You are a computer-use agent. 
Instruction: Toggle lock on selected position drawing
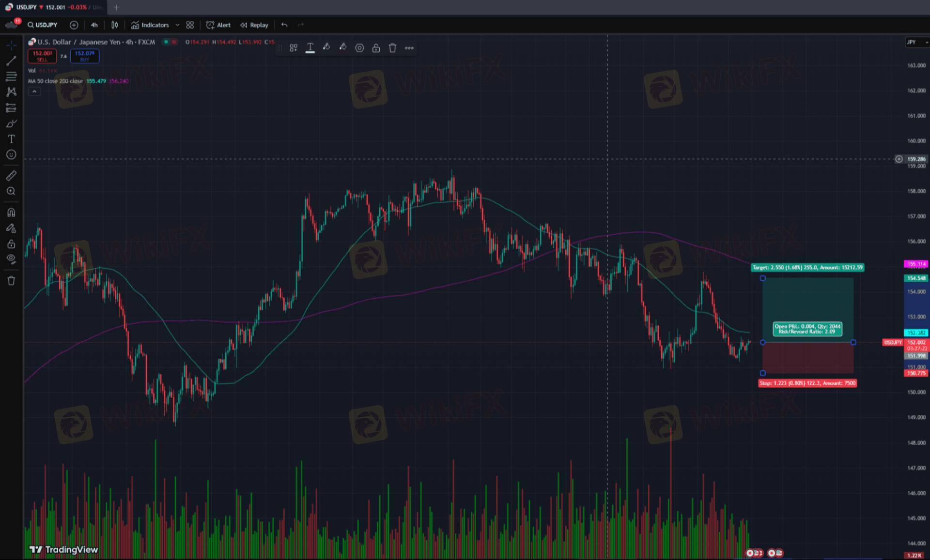[376, 48]
